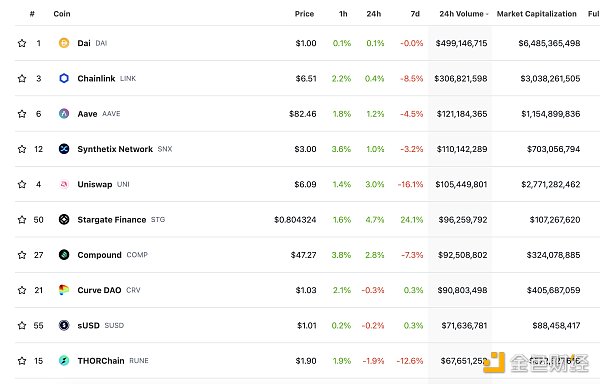
Task: Sort by the 24h Volume column header
Action: (x=463, y=14)
